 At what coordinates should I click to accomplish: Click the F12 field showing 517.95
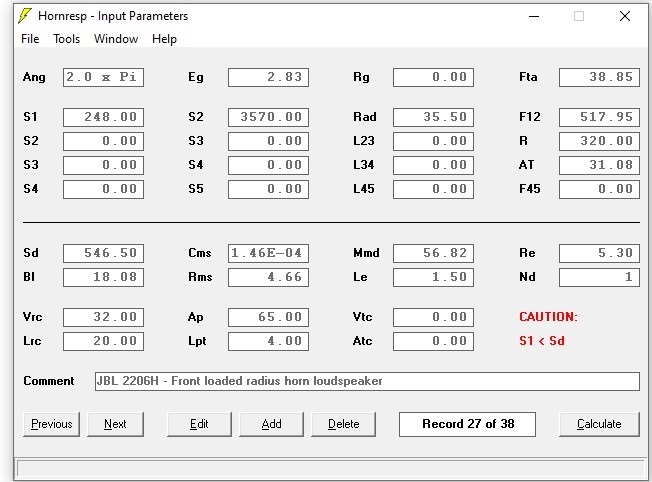tap(599, 117)
